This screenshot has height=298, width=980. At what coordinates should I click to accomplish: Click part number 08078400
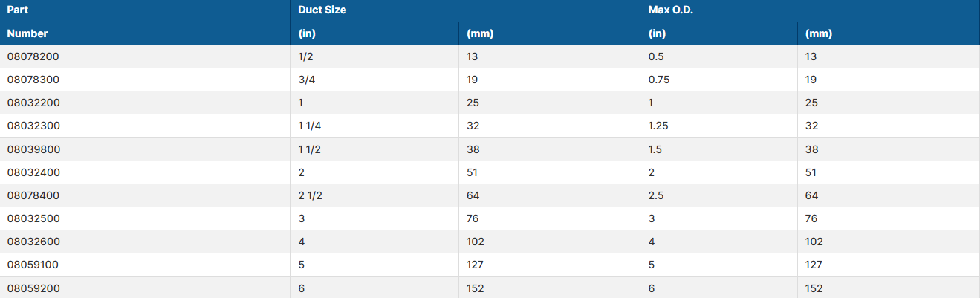(33, 195)
